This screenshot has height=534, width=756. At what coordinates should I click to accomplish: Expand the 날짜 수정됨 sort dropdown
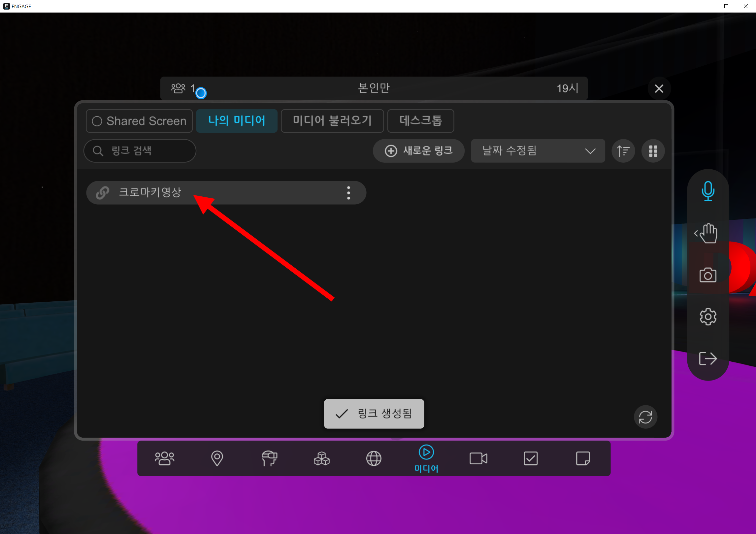538,151
